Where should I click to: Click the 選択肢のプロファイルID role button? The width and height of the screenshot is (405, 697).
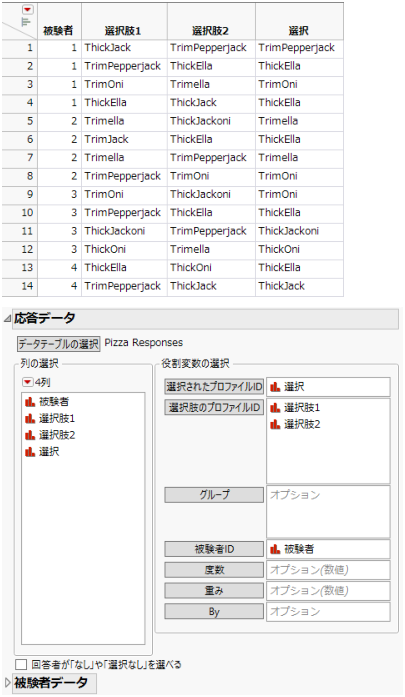[x=214, y=407]
